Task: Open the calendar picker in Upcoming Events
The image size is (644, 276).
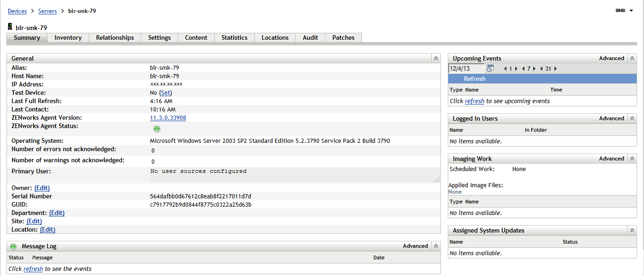Action: pyautogui.click(x=490, y=68)
